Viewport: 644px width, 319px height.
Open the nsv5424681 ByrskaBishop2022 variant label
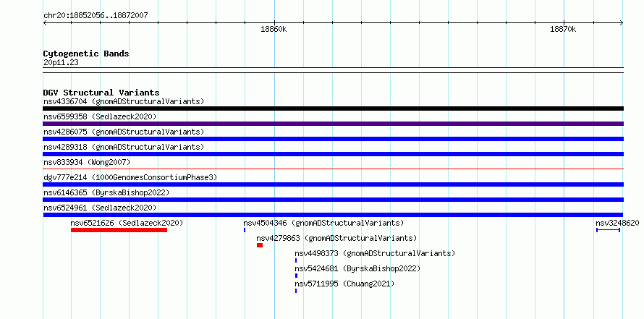[357, 268]
